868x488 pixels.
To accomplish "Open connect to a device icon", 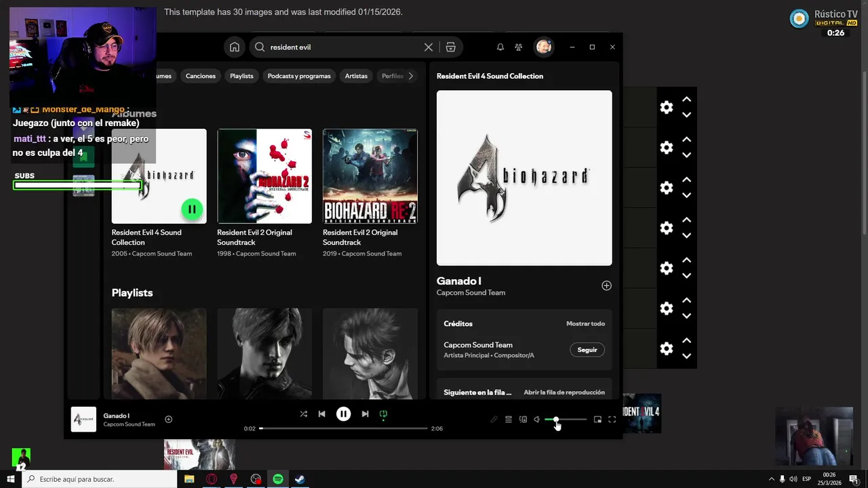I will [x=523, y=420].
